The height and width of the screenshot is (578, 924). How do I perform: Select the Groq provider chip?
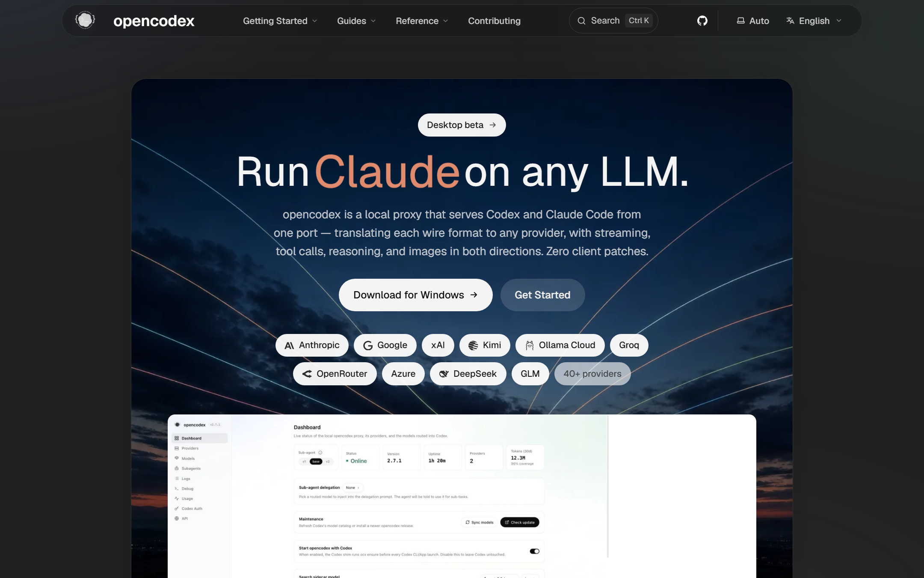[629, 345]
